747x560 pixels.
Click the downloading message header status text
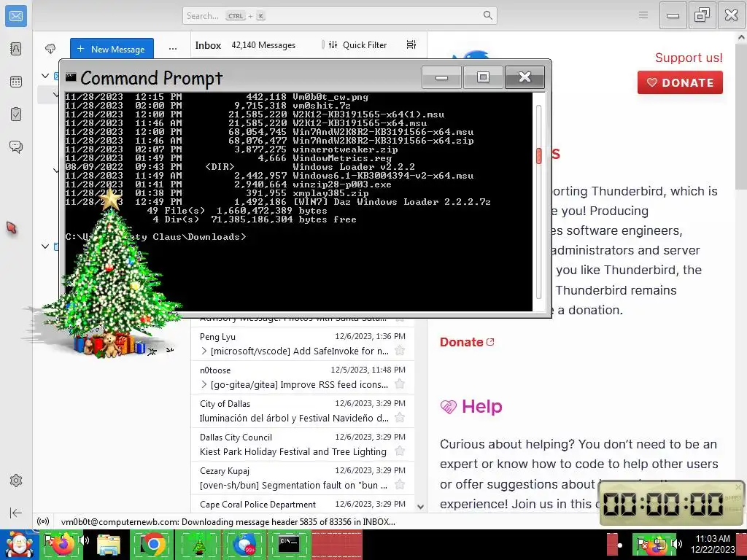pos(228,521)
